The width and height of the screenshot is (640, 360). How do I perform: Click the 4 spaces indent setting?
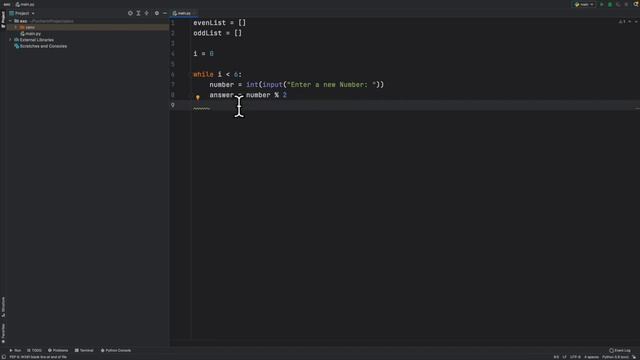pyautogui.click(x=591, y=357)
